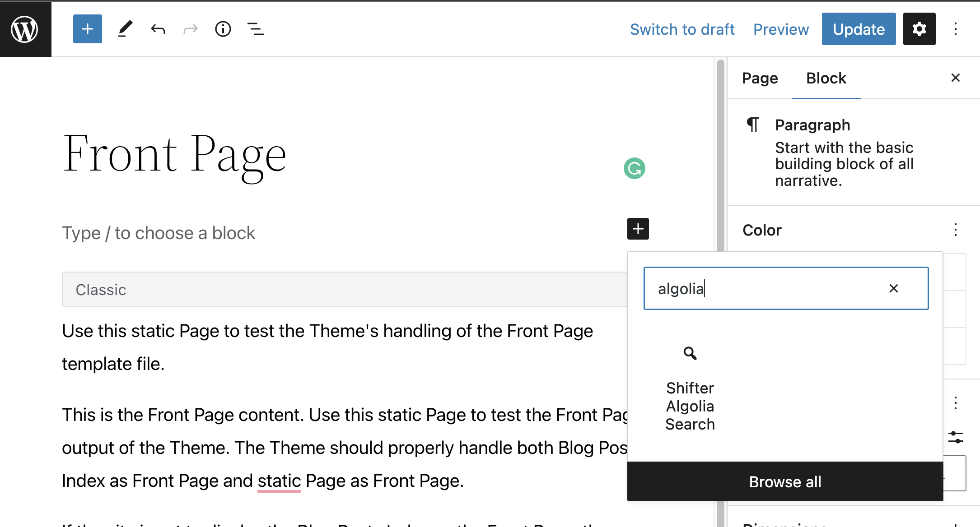Screen dimensions: 980x527
Task: Toggle the blue block inserter plus button
Action: pyautogui.click(x=88, y=29)
